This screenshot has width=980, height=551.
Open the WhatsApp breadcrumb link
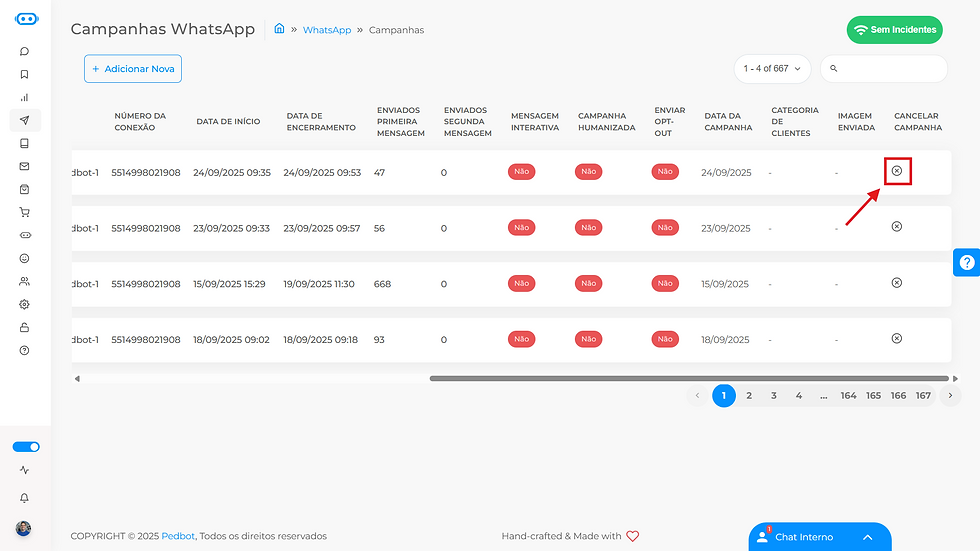(x=327, y=30)
